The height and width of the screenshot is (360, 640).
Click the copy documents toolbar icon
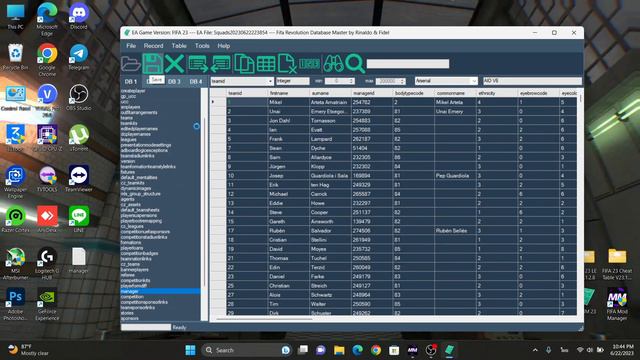(x=244, y=64)
